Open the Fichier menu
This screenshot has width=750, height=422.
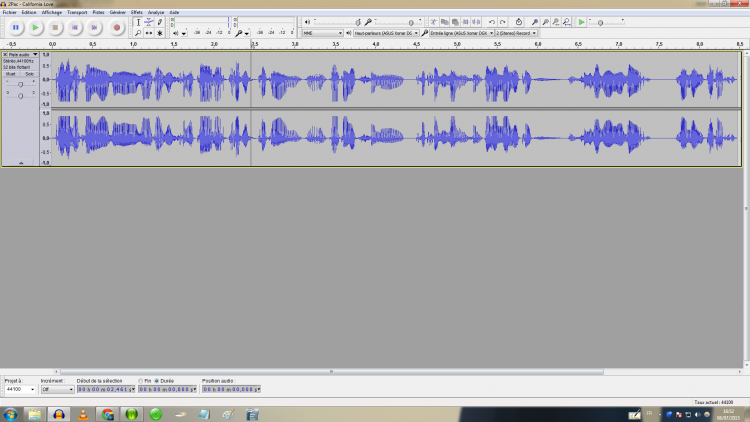pyautogui.click(x=10, y=12)
